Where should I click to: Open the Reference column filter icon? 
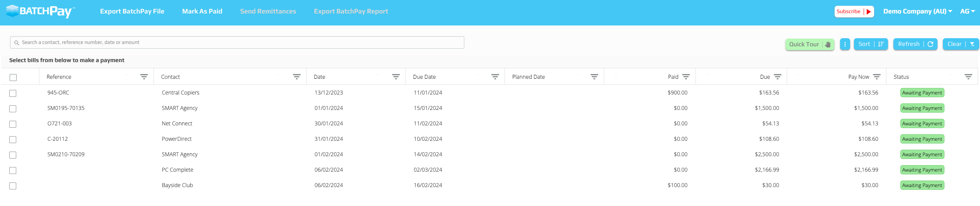pyautogui.click(x=144, y=77)
